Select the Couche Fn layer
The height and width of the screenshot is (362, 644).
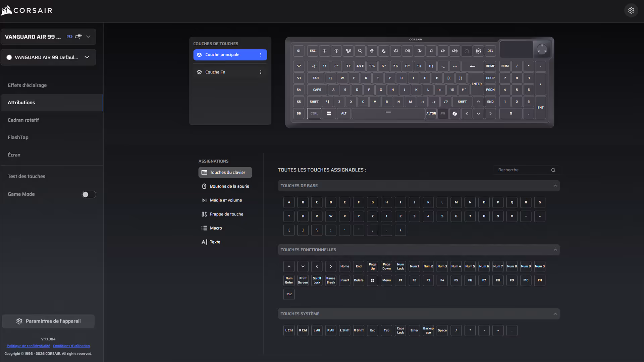click(230, 72)
